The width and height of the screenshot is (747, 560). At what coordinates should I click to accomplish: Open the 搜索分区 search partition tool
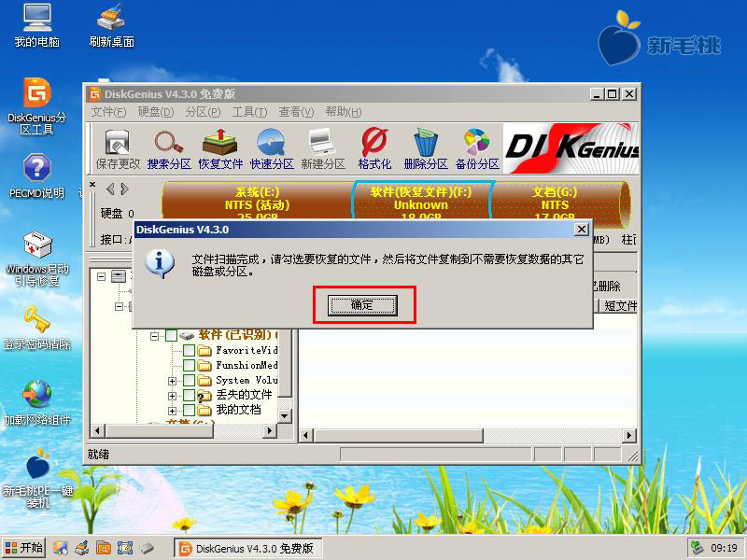pos(169,149)
